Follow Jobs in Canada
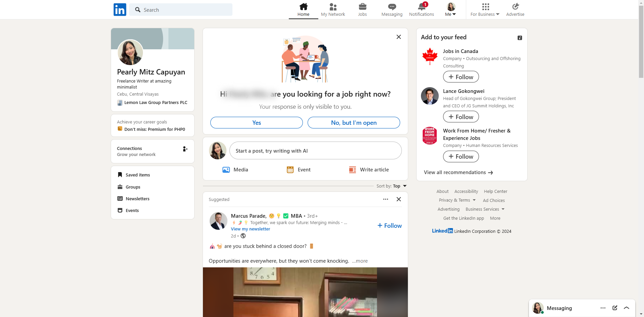This screenshot has width=644, height=317. 461,77
